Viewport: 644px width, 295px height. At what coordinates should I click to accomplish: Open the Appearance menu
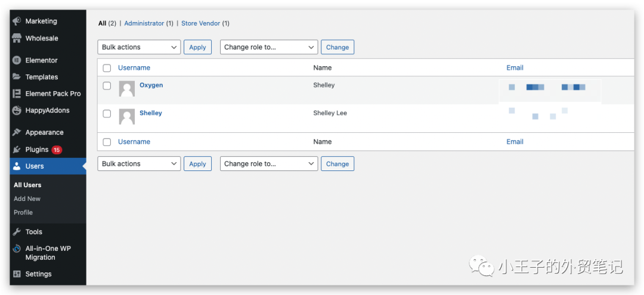click(x=44, y=132)
